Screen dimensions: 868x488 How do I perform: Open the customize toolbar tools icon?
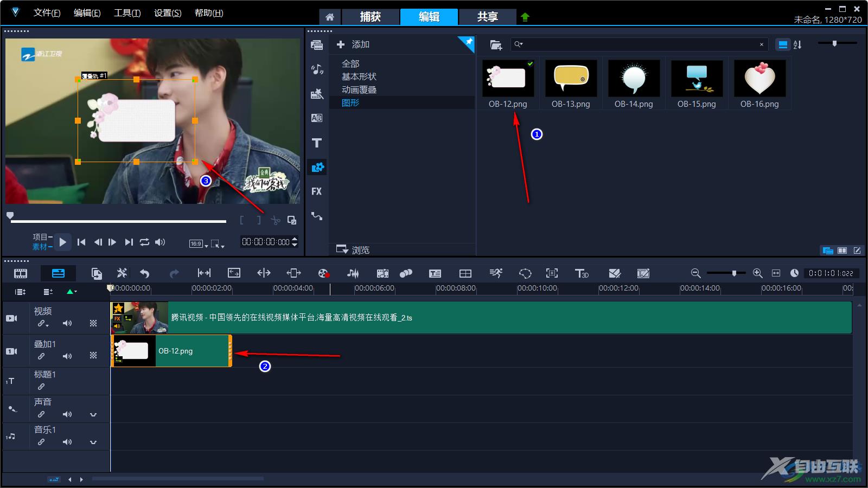click(122, 274)
